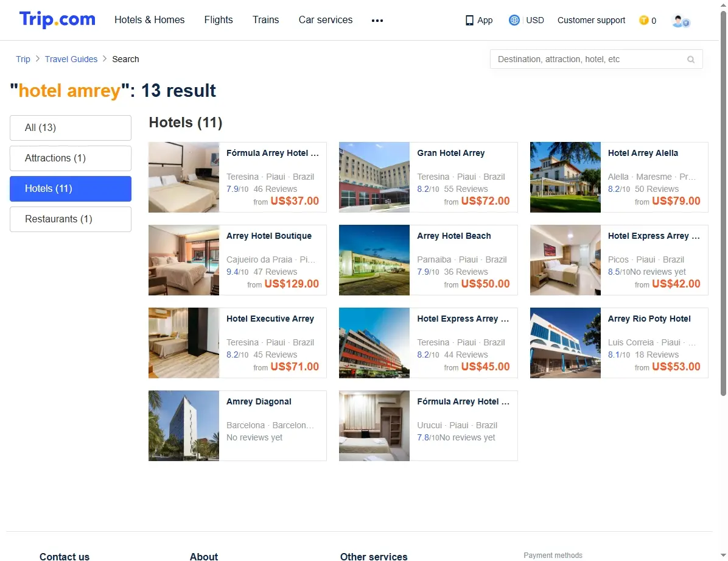Open Hotel Express Arrey Teresina photo

(374, 342)
